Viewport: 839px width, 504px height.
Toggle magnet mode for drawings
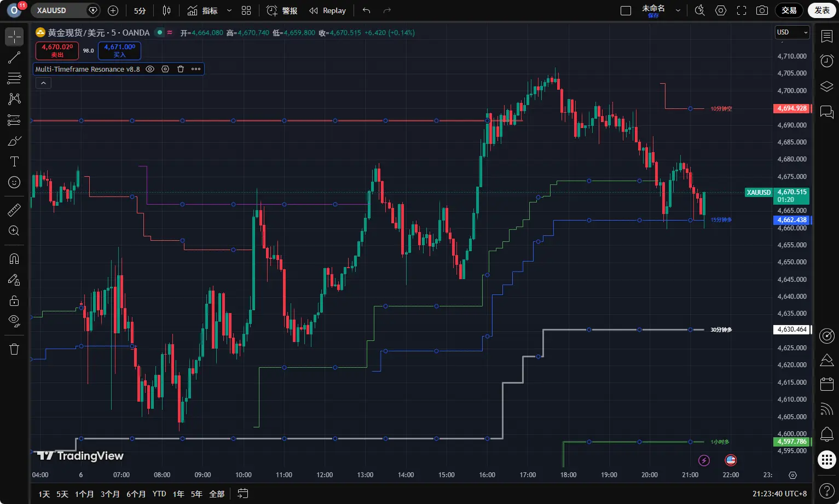pos(14,259)
